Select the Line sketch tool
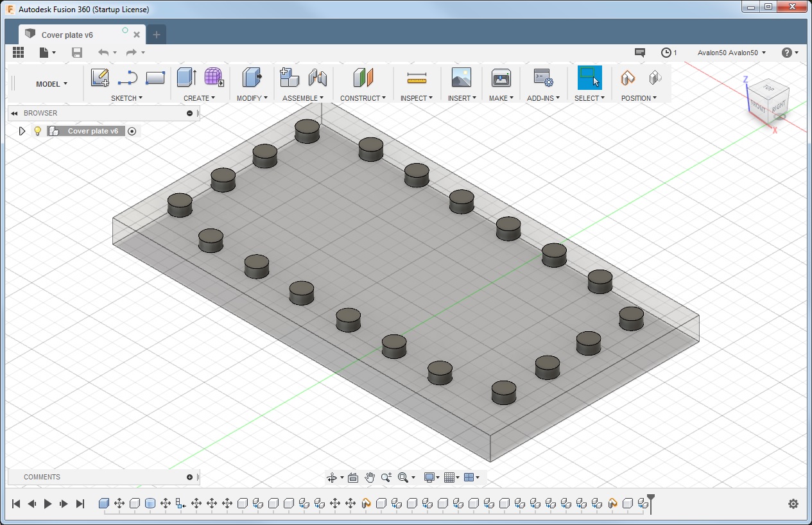This screenshot has width=812, height=525. tap(128, 78)
